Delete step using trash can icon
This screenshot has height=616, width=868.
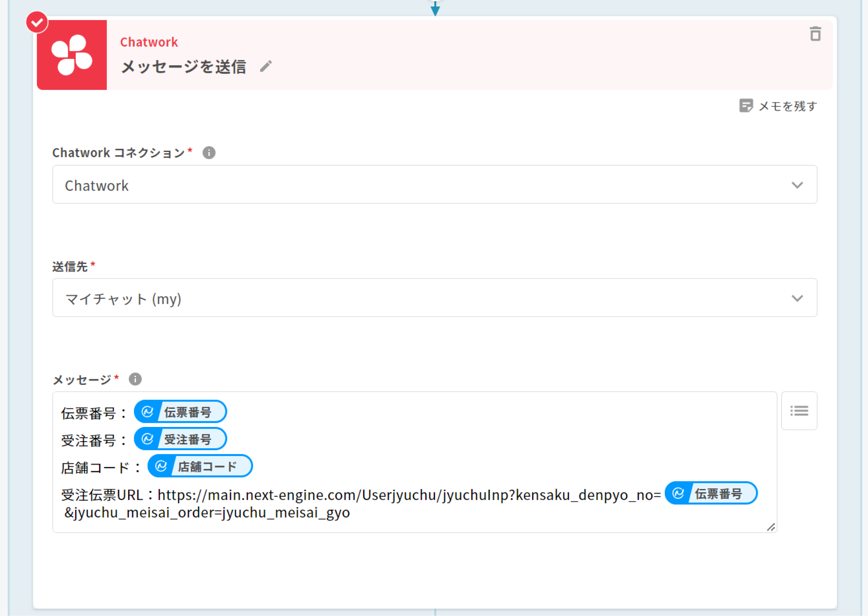pyautogui.click(x=815, y=34)
